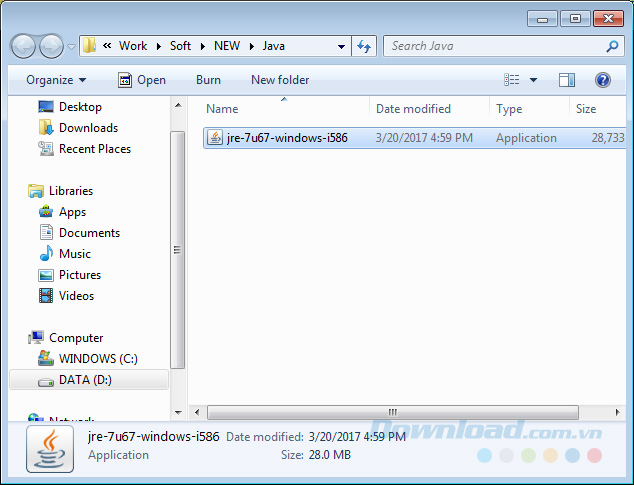
Task: Select Desktop in navigation pane
Action: click(80, 107)
